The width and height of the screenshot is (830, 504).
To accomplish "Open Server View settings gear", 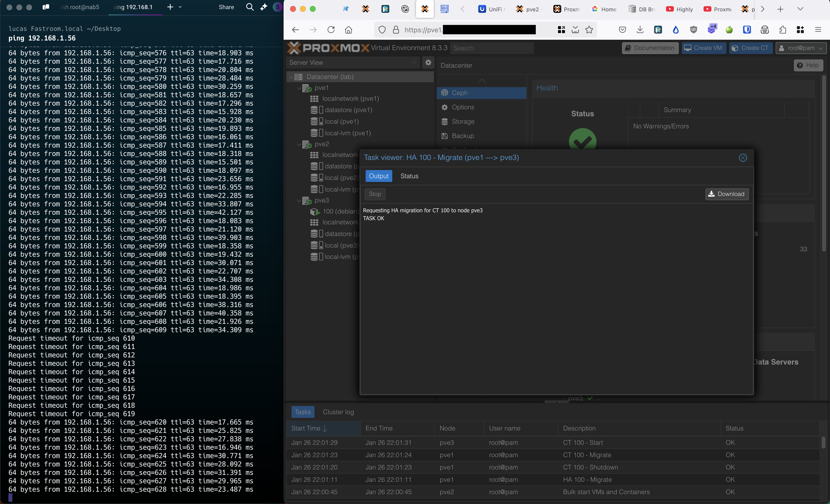I will click(x=428, y=62).
